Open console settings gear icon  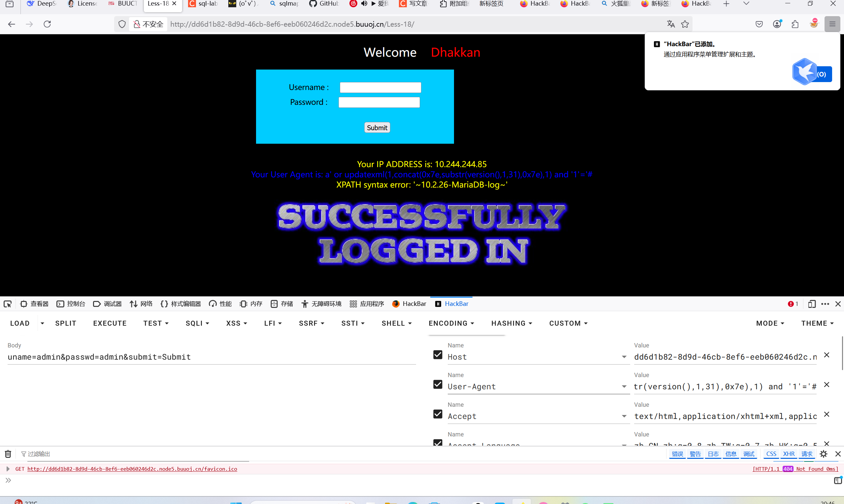[x=823, y=454]
